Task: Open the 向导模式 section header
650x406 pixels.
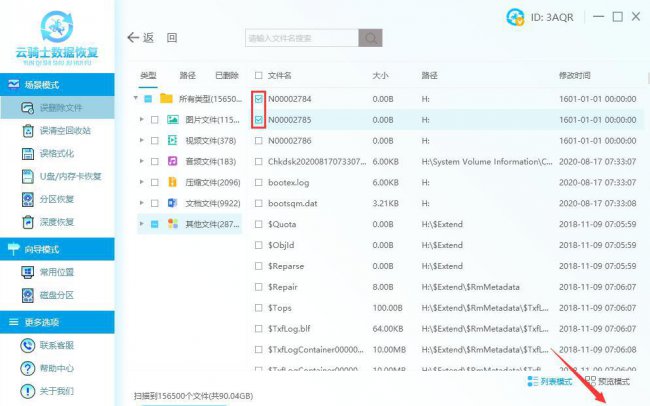Action: 57,249
